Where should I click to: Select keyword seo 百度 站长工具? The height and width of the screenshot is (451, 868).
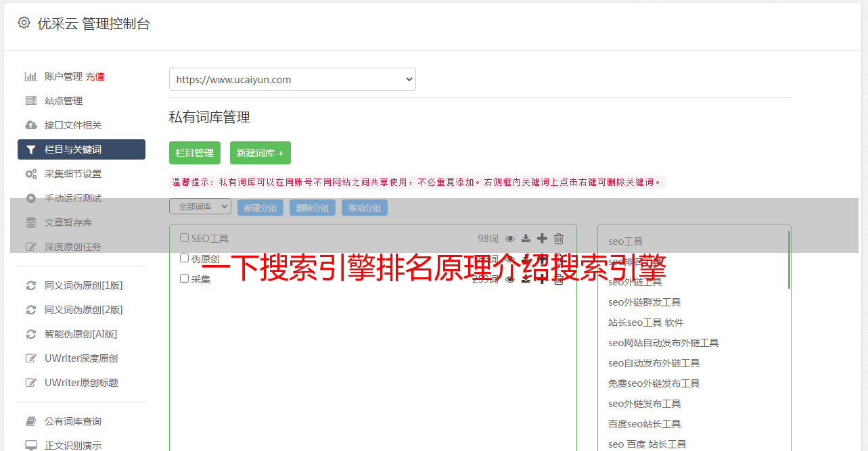pos(647,444)
